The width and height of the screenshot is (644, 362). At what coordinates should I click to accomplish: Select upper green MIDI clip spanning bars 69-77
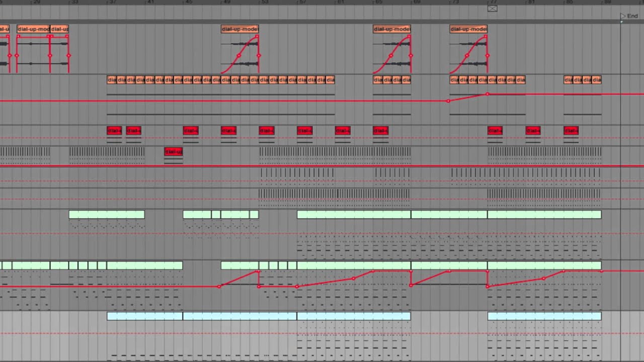tap(449, 215)
